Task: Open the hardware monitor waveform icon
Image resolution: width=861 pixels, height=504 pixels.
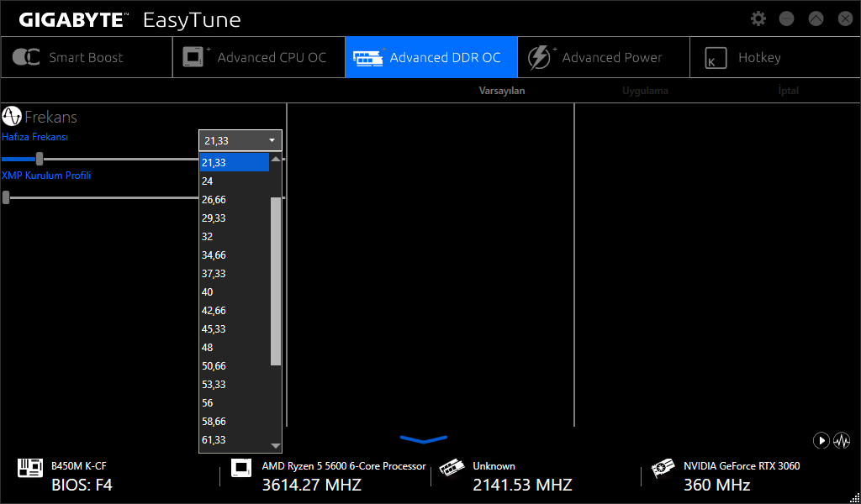Action: (842, 440)
